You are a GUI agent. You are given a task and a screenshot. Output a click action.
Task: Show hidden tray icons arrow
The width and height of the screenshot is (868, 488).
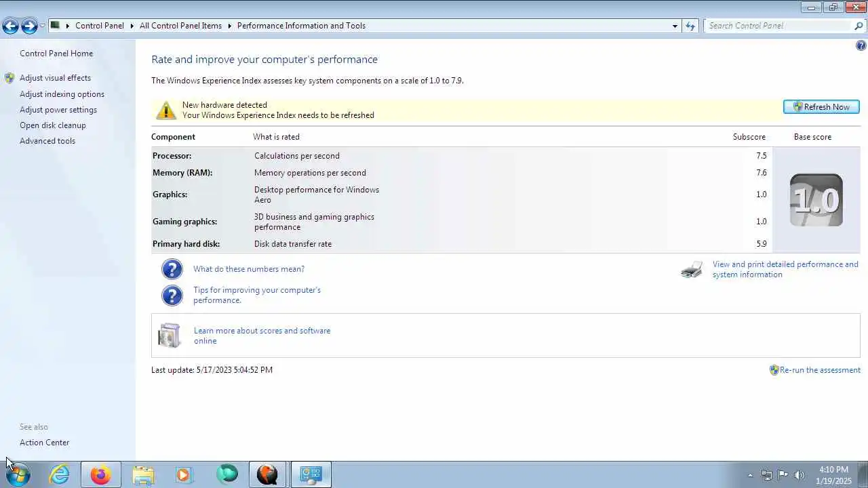point(750,475)
